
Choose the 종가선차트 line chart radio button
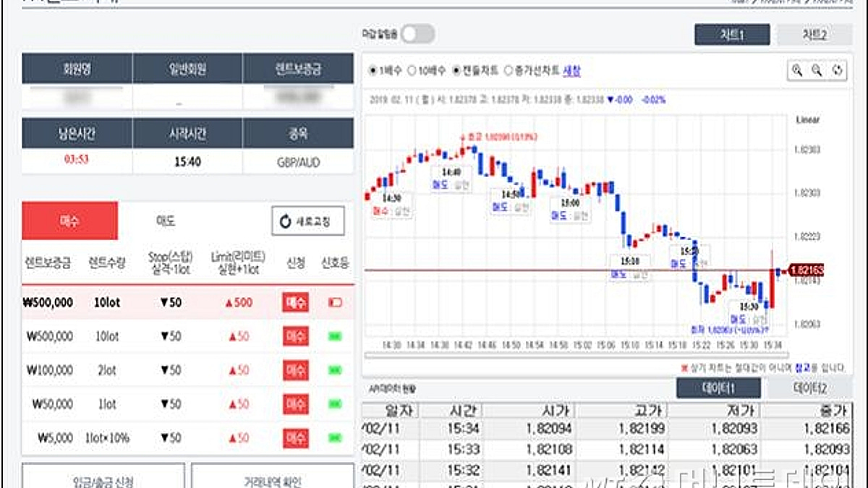532,71
